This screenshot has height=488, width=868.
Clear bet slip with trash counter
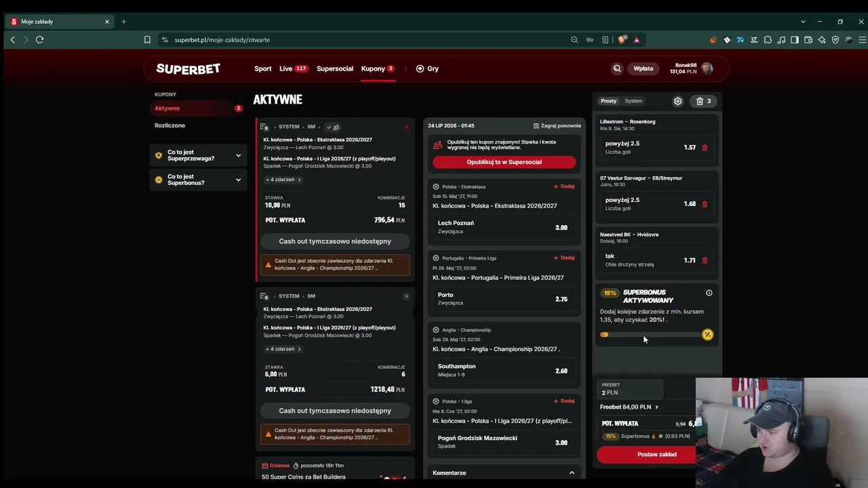click(x=703, y=101)
